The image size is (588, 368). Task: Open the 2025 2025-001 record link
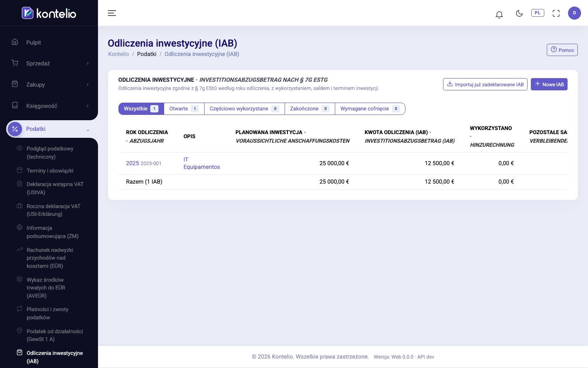(x=144, y=163)
